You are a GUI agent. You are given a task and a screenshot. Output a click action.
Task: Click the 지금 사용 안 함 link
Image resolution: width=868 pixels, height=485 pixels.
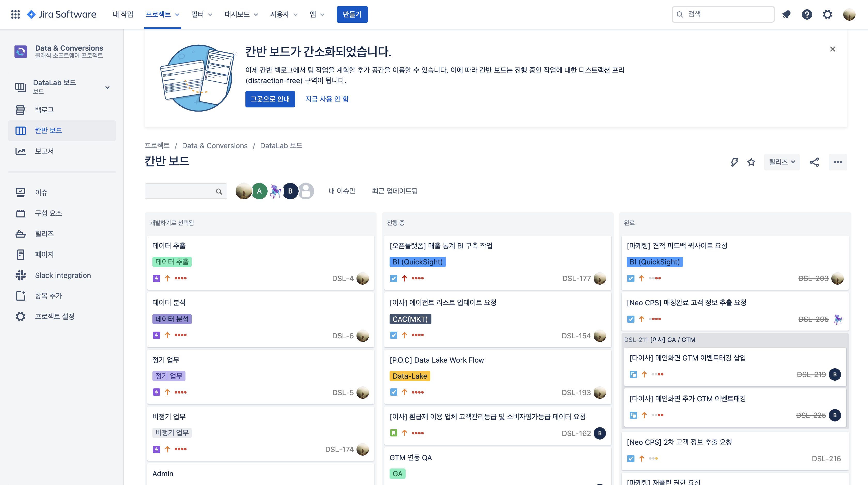327,99
